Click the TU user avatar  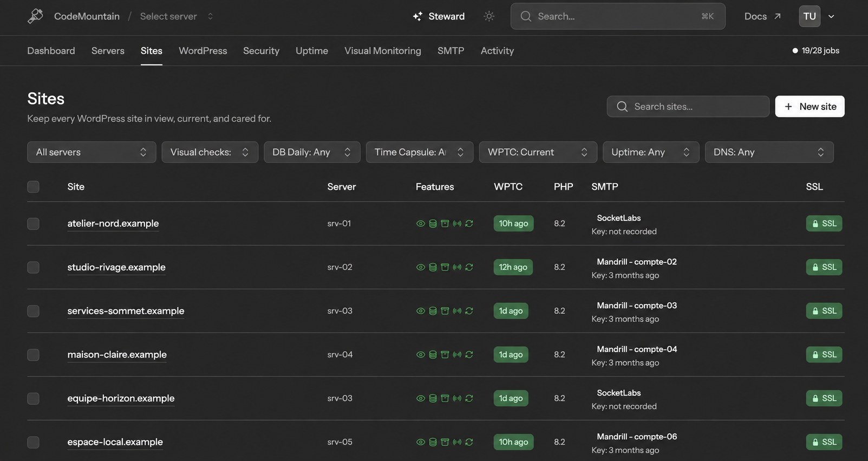[810, 16]
